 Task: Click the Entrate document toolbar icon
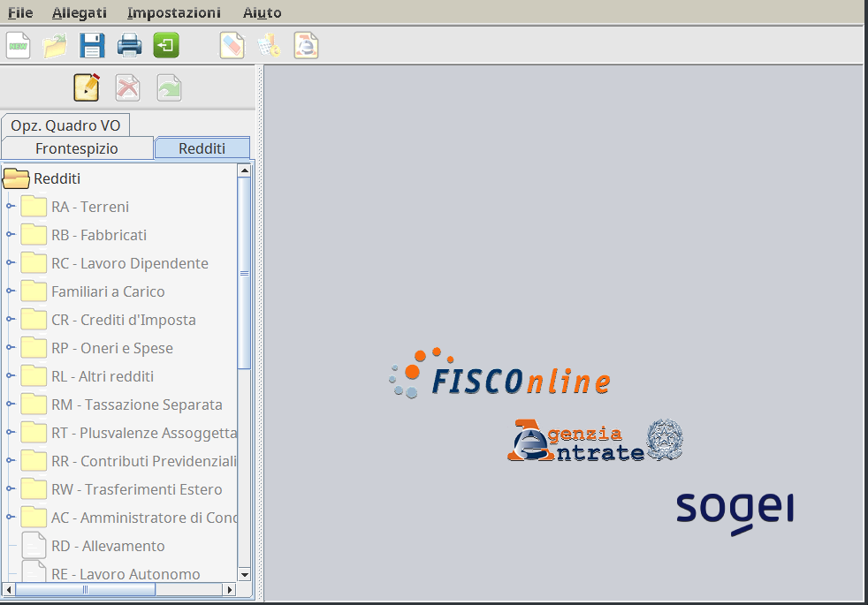(306, 45)
